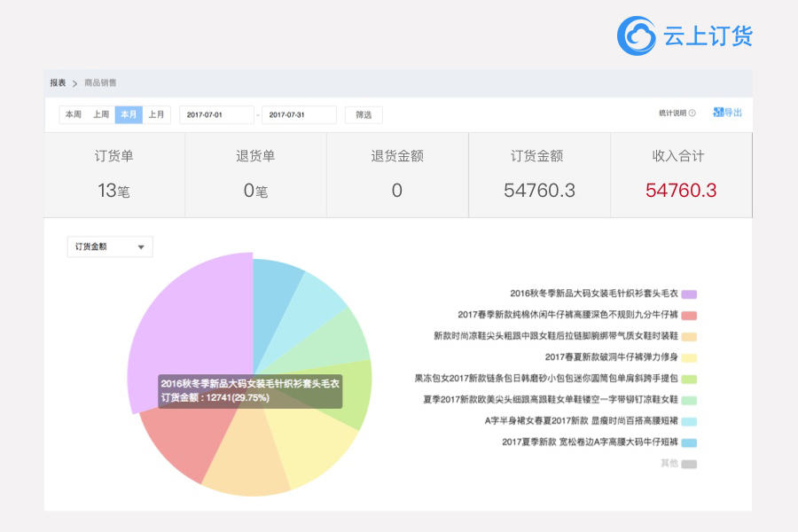Image resolution: width=798 pixels, height=532 pixels.
Task: Click the green legend swatch for 果冻包女
Action: (689, 379)
